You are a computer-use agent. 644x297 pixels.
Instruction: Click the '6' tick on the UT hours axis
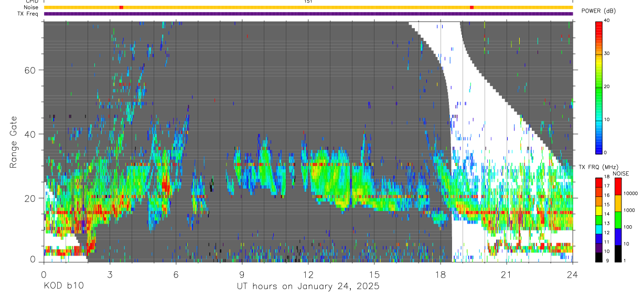click(x=176, y=274)
